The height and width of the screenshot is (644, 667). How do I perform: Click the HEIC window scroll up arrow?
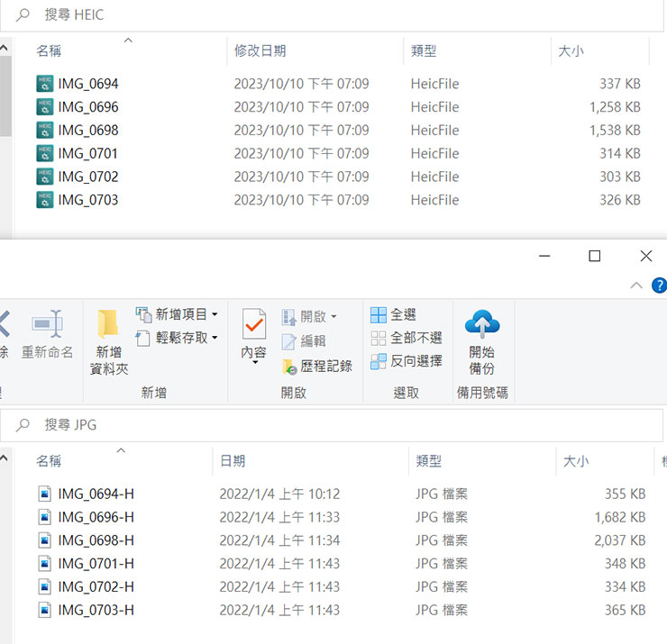[5, 48]
